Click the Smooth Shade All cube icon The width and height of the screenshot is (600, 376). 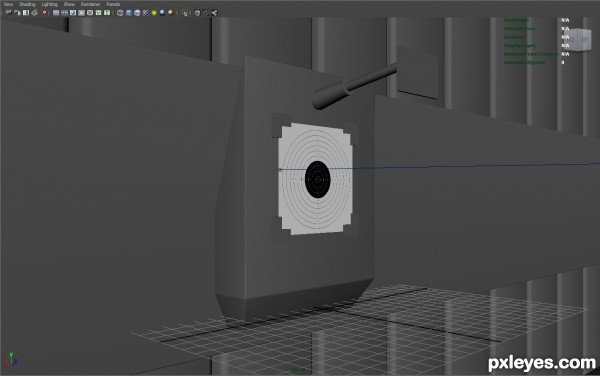pyautogui.click(x=128, y=13)
